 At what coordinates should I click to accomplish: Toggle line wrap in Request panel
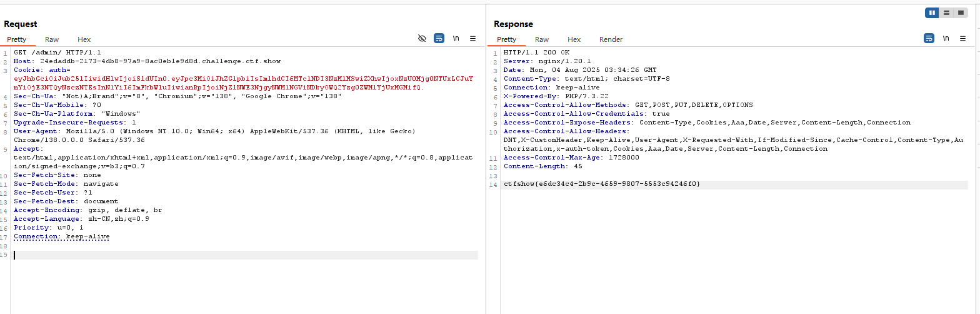tap(439, 38)
